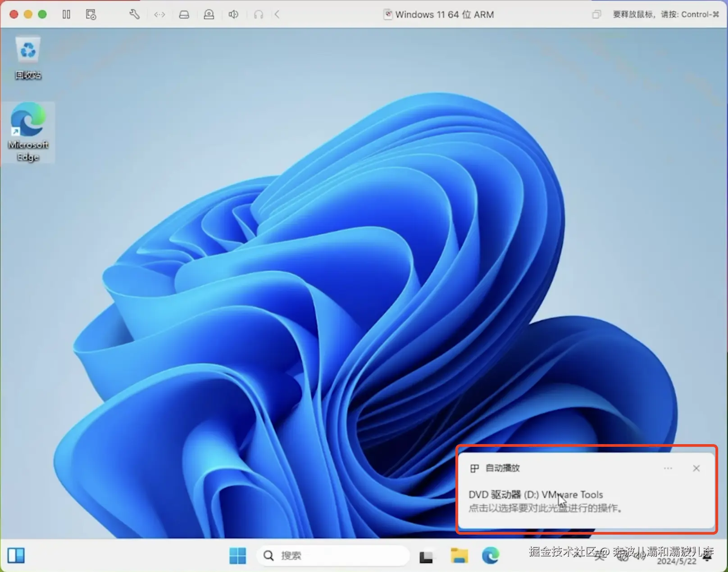Open AutoPlay notification more options ellipsis
This screenshot has width=728, height=572.
pos(668,468)
